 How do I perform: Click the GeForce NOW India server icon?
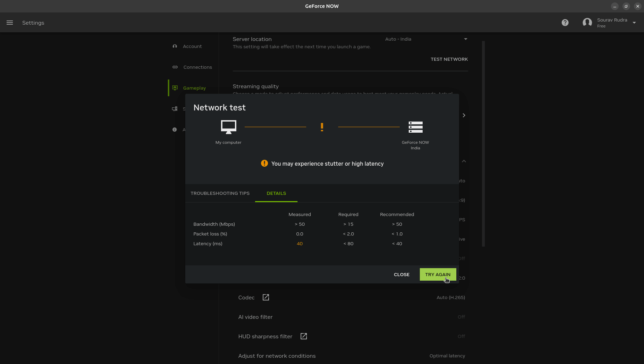[416, 127]
